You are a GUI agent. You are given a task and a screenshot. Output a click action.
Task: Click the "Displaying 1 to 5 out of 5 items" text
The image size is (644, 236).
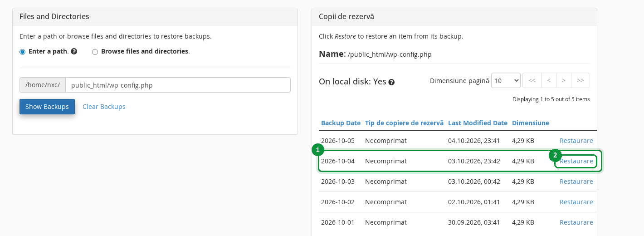pyautogui.click(x=551, y=99)
